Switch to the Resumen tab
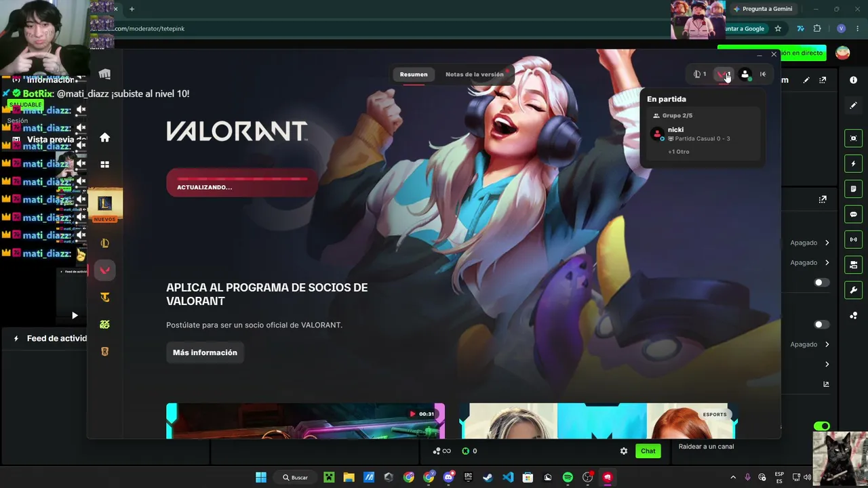 pos(414,75)
